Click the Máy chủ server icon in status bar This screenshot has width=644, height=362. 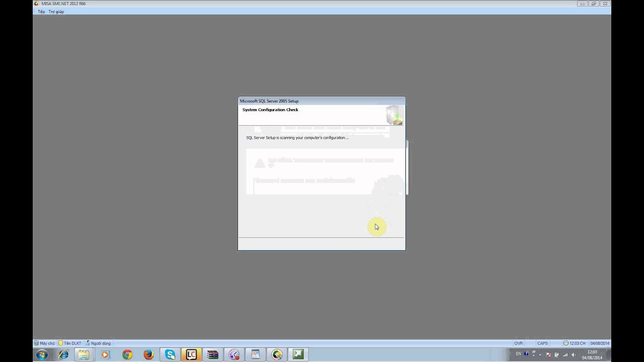[x=36, y=343]
